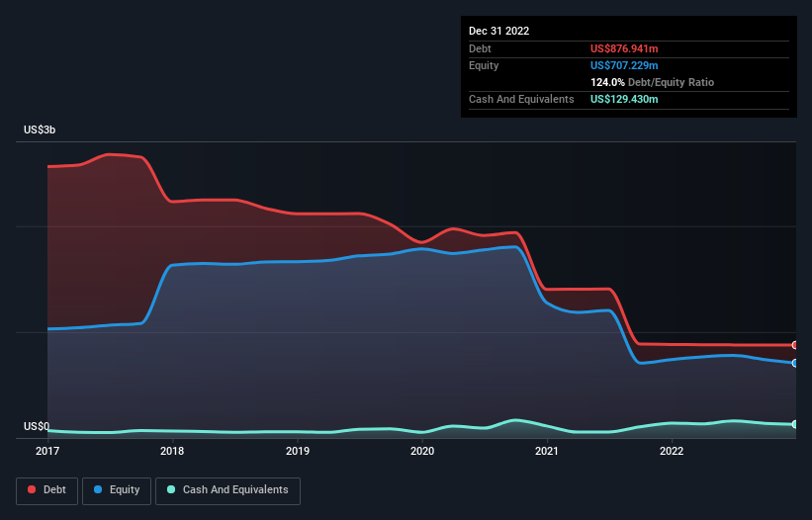Click the 2022 x-axis label

click(x=672, y=451)
